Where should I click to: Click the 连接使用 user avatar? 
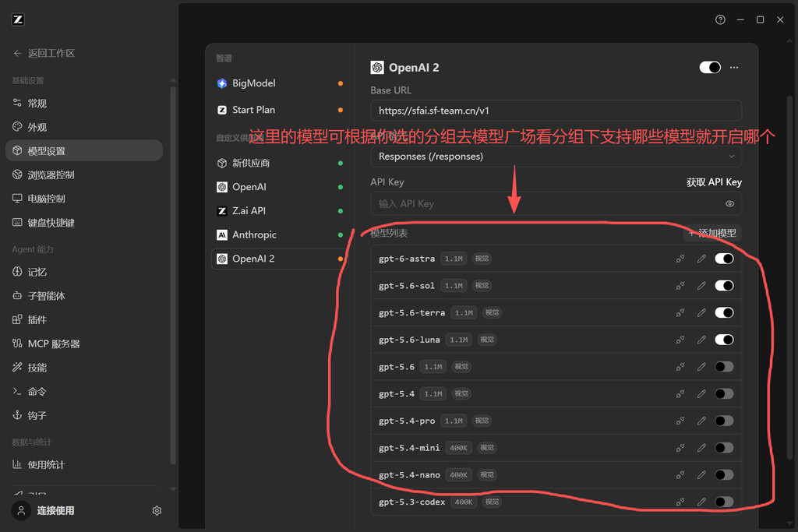click(21, 511)
